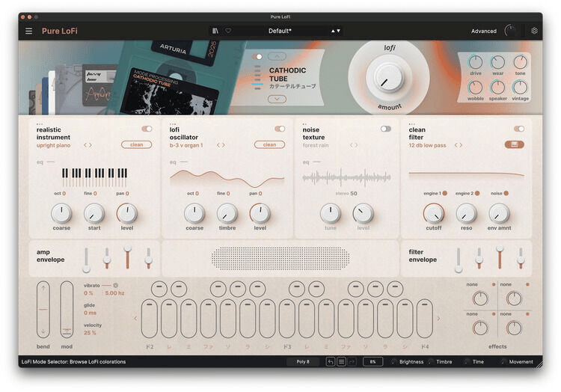Screen dimensions: 561x392
Task: Click the timbre knob of lofi oscillator
Action: [227, 213]
